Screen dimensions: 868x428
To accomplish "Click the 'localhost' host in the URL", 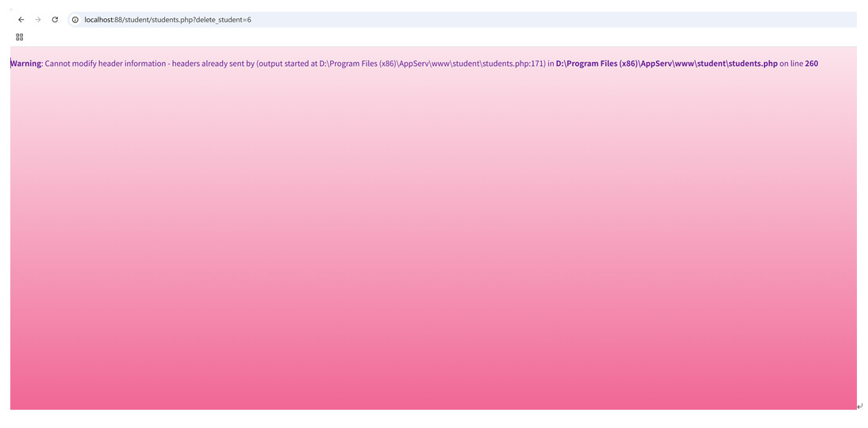I will click(x=99, y=20).
